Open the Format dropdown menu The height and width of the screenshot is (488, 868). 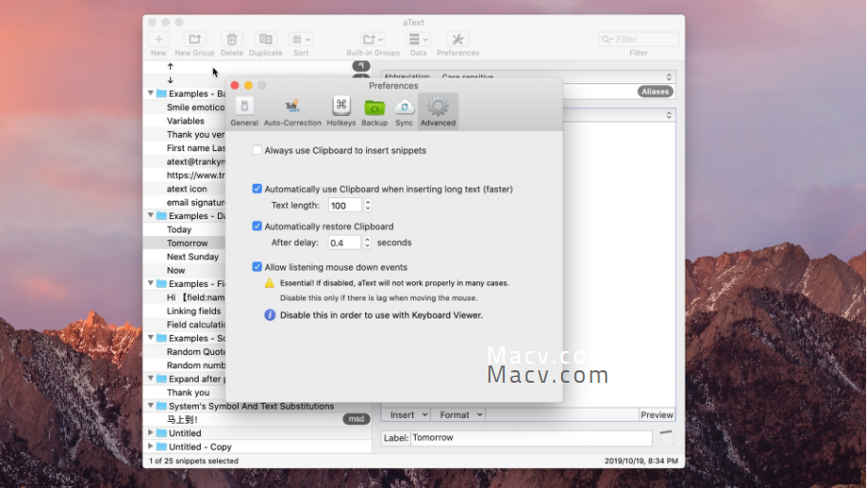click(x=461, y=414)
